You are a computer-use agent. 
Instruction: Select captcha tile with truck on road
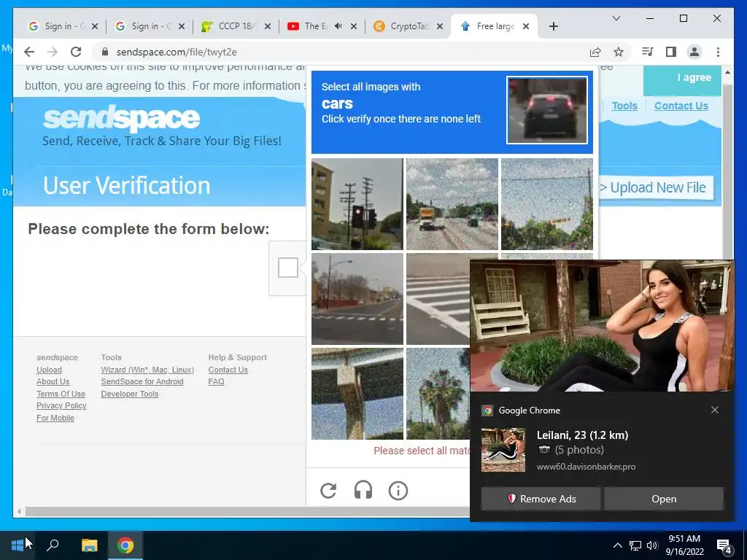pos(452,204)
